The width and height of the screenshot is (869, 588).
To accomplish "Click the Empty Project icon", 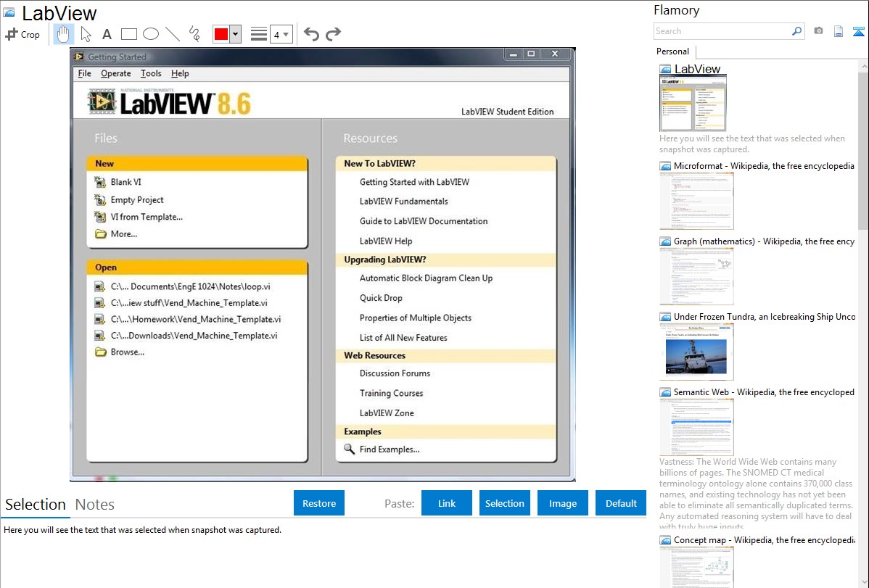I will tap(100, 199).
